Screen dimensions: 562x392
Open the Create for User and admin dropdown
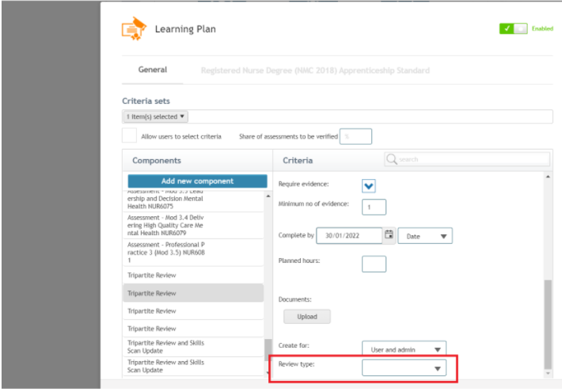pos(404,349)
